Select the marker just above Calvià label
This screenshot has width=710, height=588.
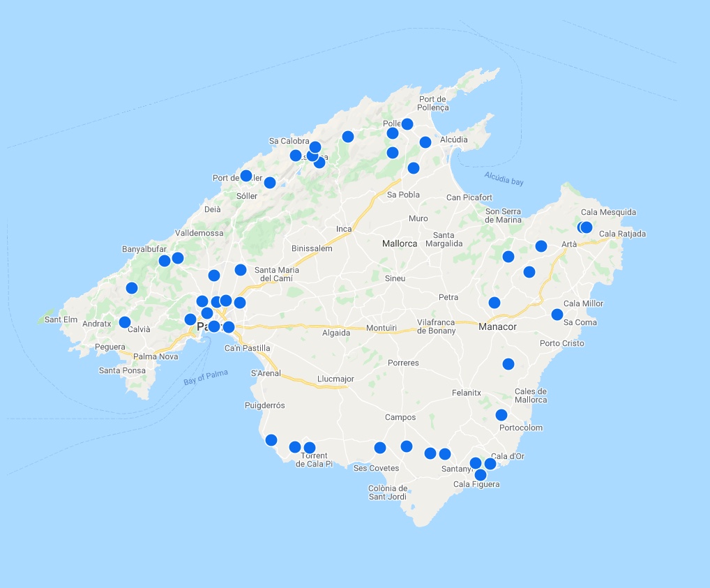[125, 322]
